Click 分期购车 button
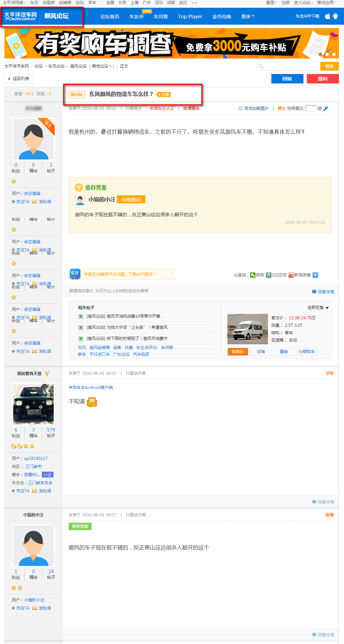344x644 pixels. pos(307,352)
